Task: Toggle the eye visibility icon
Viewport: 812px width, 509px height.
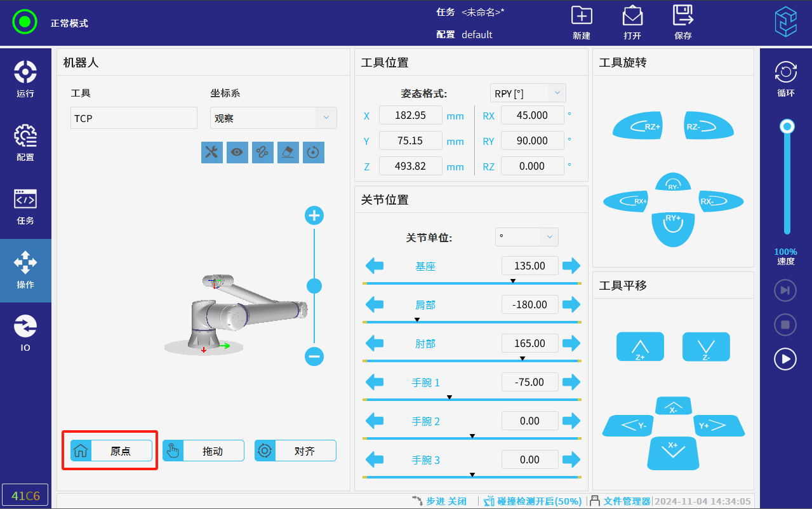Action: coord(237,152)
